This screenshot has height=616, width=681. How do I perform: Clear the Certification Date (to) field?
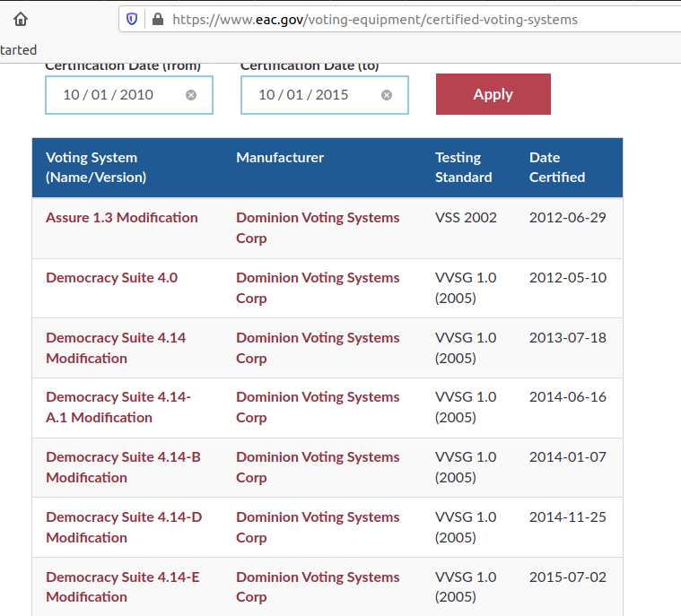click(x=387, y=95)
